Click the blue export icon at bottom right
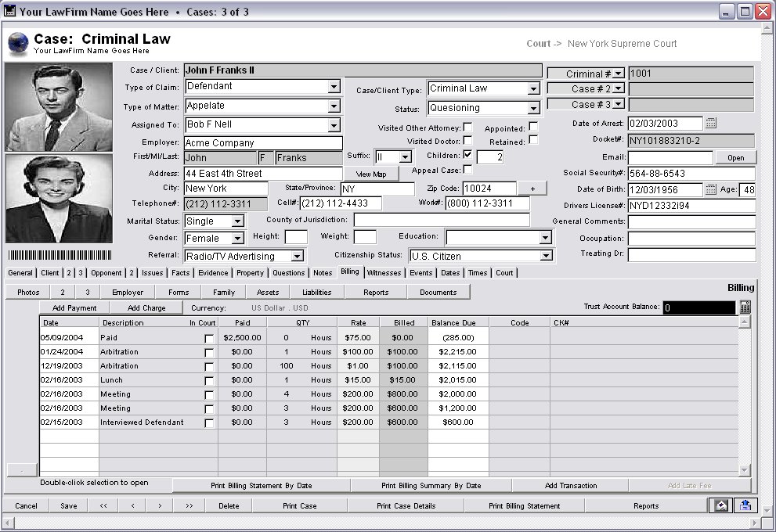This screenshot has height=532, width=776. click(x=745, y=505)
